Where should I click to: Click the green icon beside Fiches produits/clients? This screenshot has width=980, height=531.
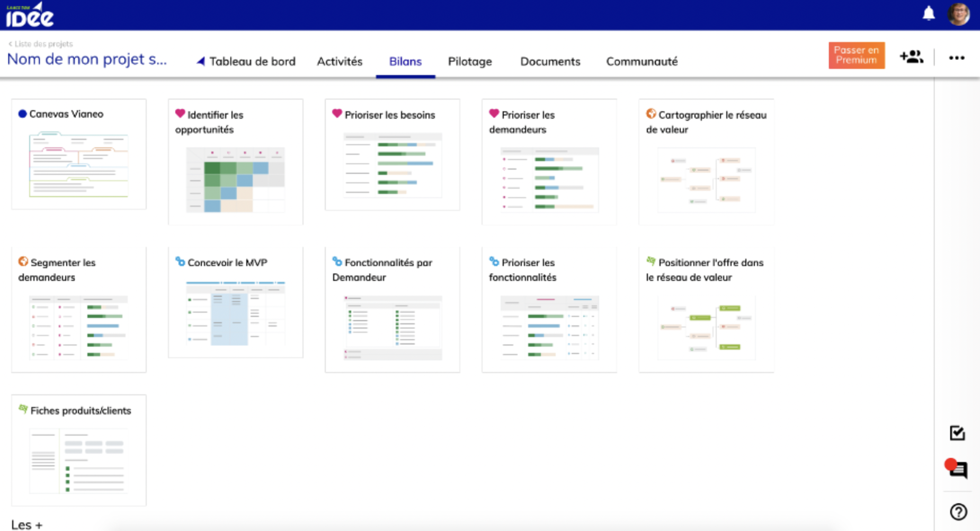[23, 409]
